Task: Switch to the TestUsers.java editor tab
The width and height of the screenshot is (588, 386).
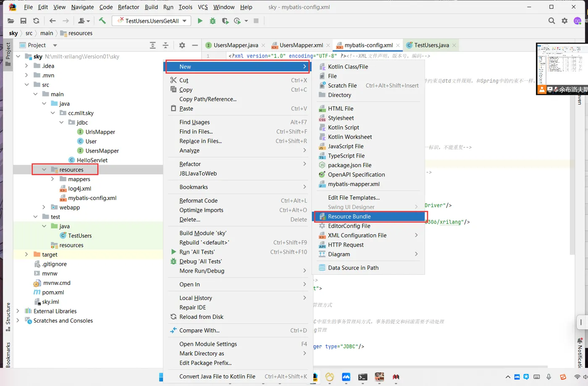Action: [431, 45]
